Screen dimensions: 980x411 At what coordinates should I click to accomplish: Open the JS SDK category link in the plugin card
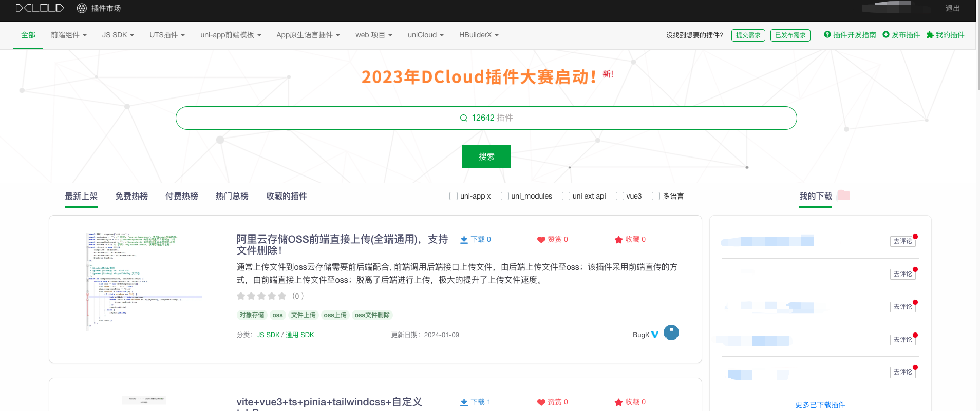coord(268,335)
